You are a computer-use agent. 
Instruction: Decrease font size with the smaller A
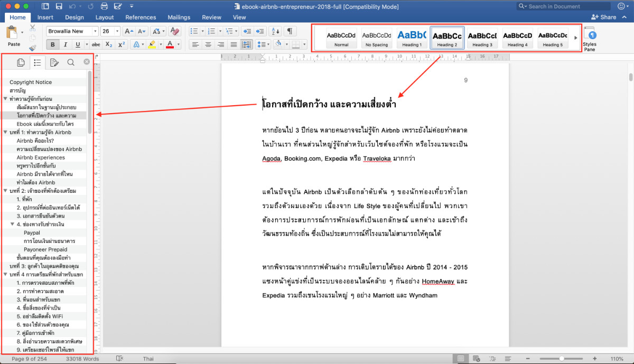[142, 31]
